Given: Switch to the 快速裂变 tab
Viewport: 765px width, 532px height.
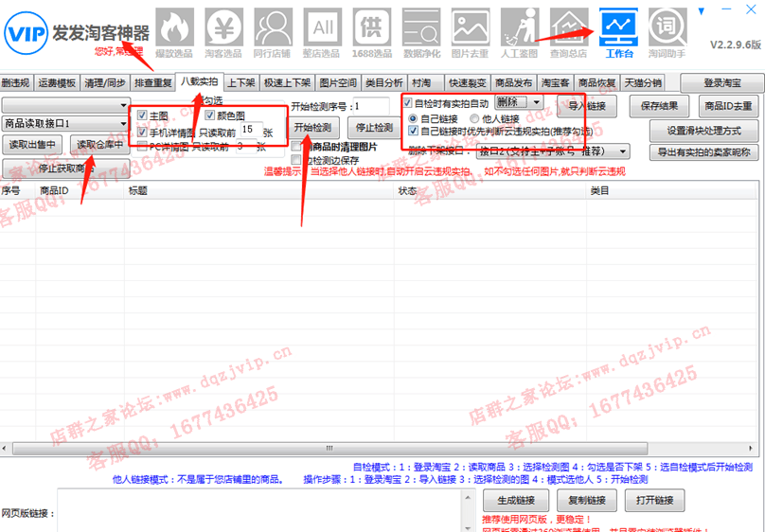Looking at the screenshot, I should tap(468, 83).
